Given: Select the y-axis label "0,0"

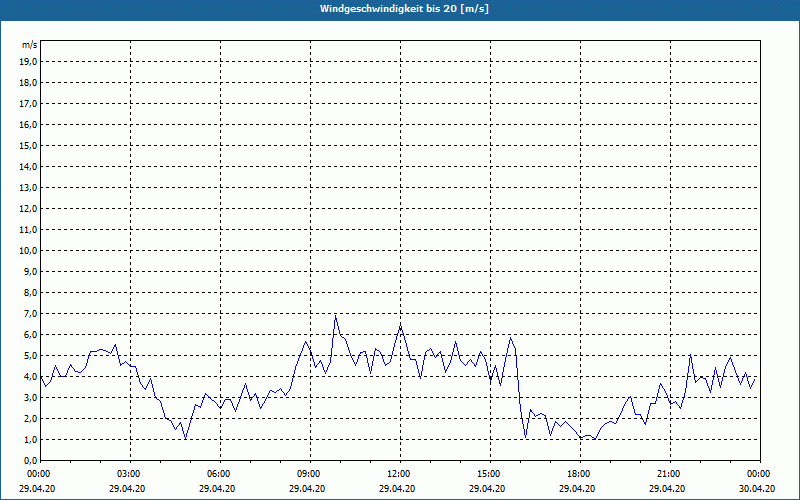Looking at the screenshot, I should click(31, 461).
